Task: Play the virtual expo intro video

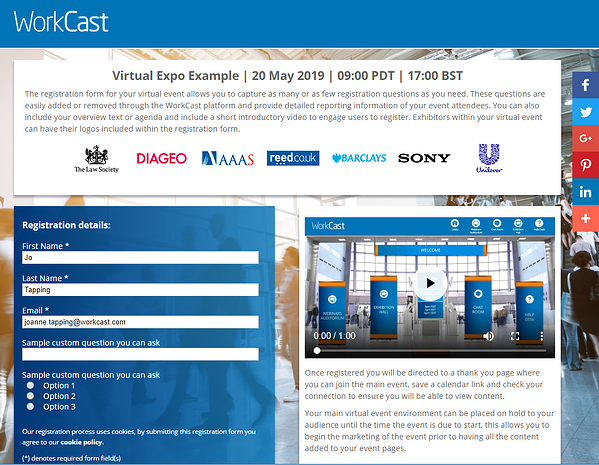Action: click(x=430, y=283)
